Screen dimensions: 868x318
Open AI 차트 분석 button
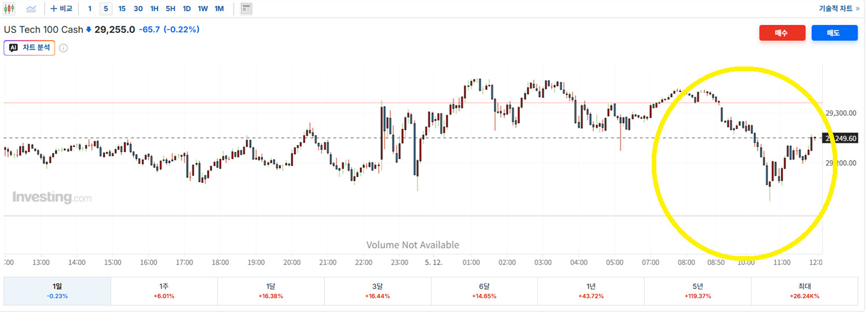pyautogui.click(x=29, y=48)
